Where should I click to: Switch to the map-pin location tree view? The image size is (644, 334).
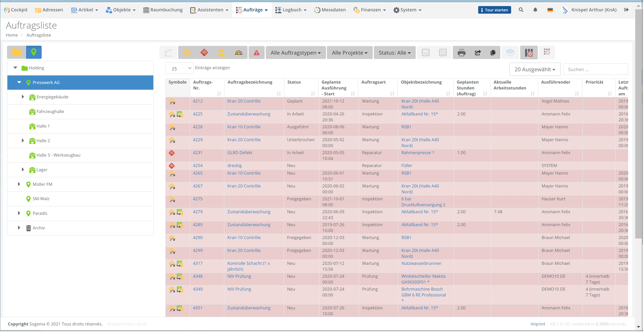(x=34, y=52)
